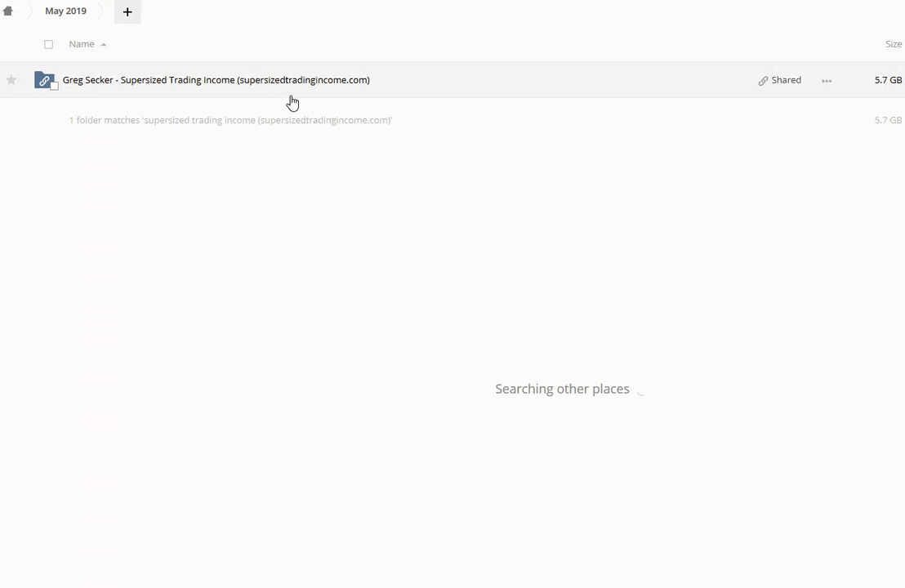Click the 'Searching other places' message

pyautogui.click(x=562, y=389)
